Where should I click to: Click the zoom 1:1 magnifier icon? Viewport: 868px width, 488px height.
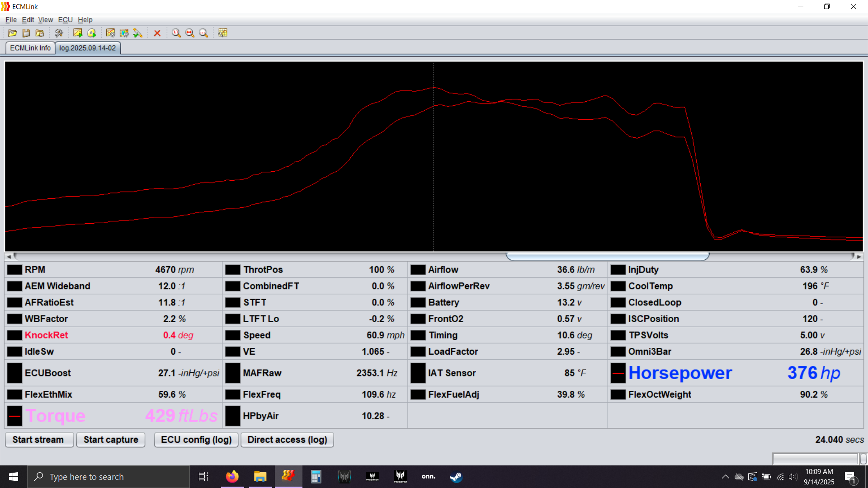coord(176,33)
